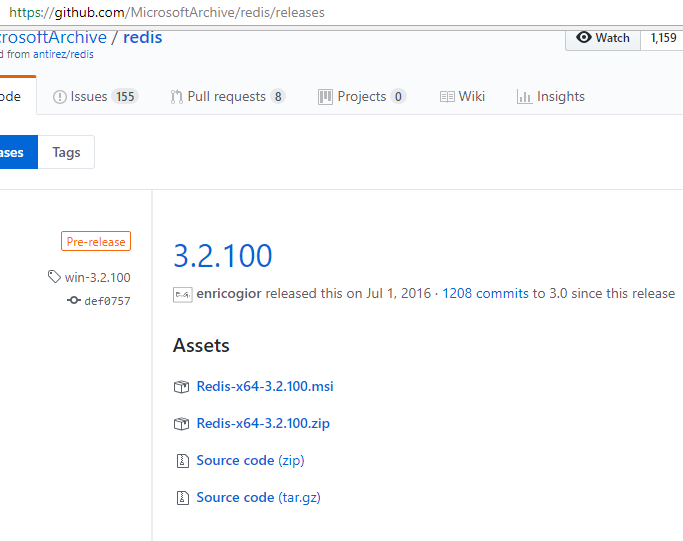Click the Projects board icon
683x541 pixels.
tap(325, 97)
